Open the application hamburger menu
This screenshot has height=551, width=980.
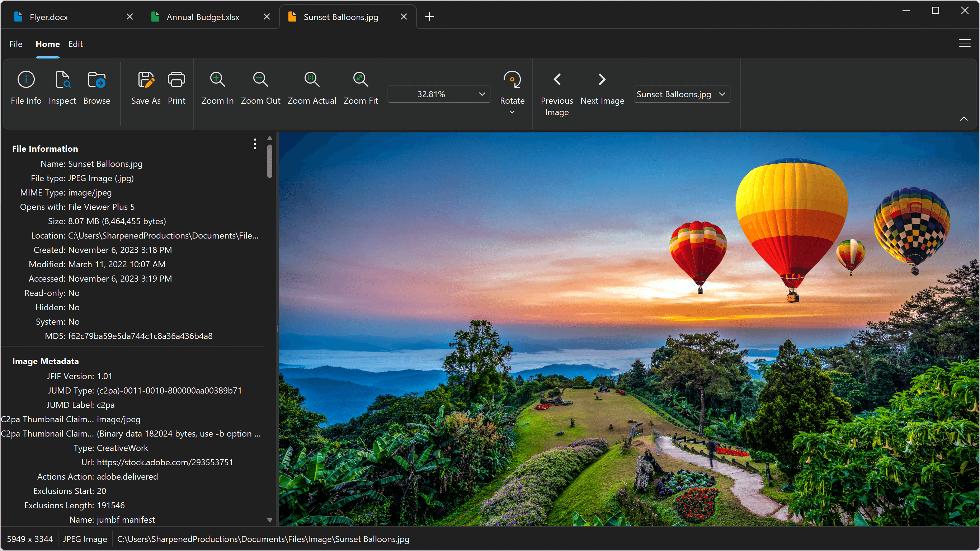point(965,43)
